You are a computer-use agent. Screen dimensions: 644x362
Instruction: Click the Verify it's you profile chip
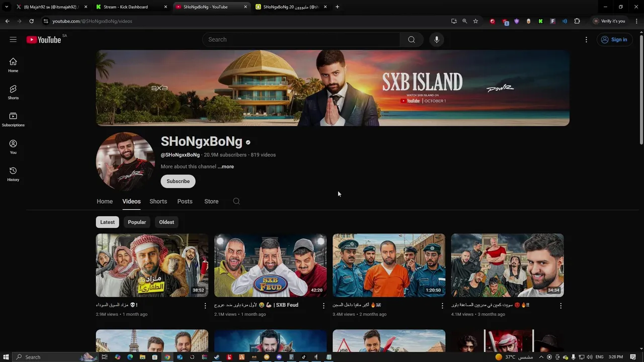[x=609, y=21]
